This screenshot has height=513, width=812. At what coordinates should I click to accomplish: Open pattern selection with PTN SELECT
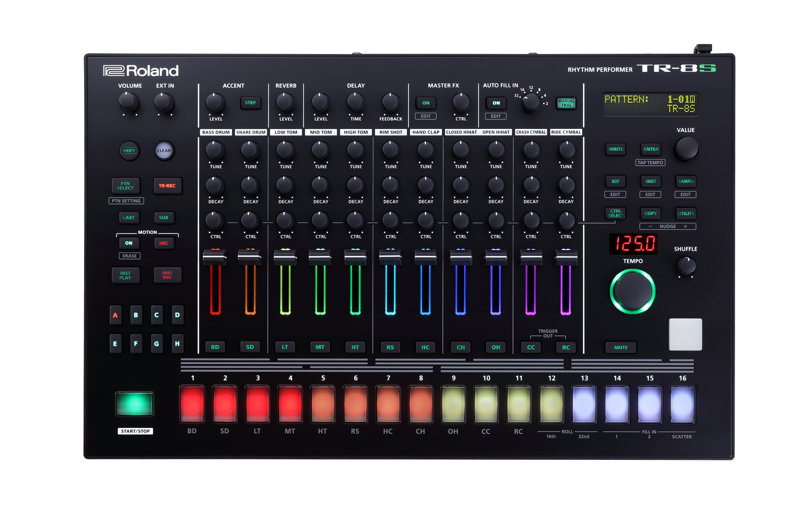(126, 186)
